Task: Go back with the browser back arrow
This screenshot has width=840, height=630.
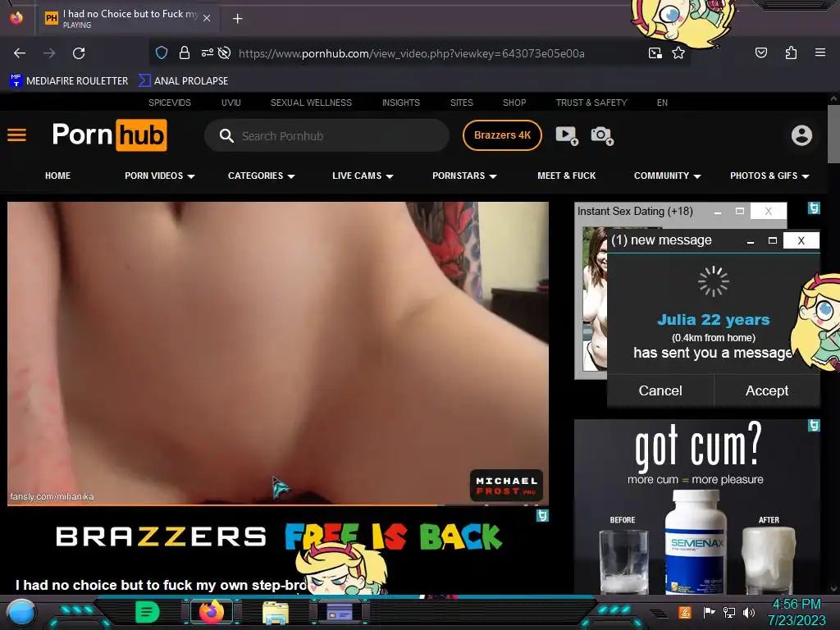Action: (20, 53)
